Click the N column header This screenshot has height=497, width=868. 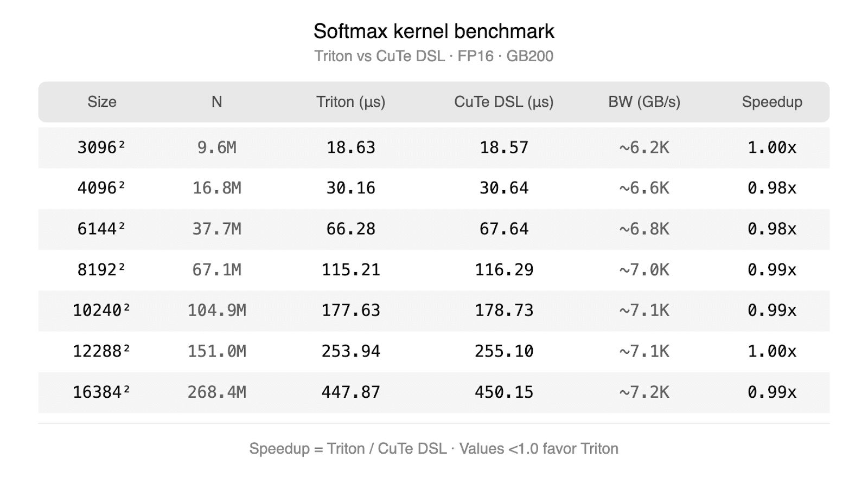coord(216,102)
